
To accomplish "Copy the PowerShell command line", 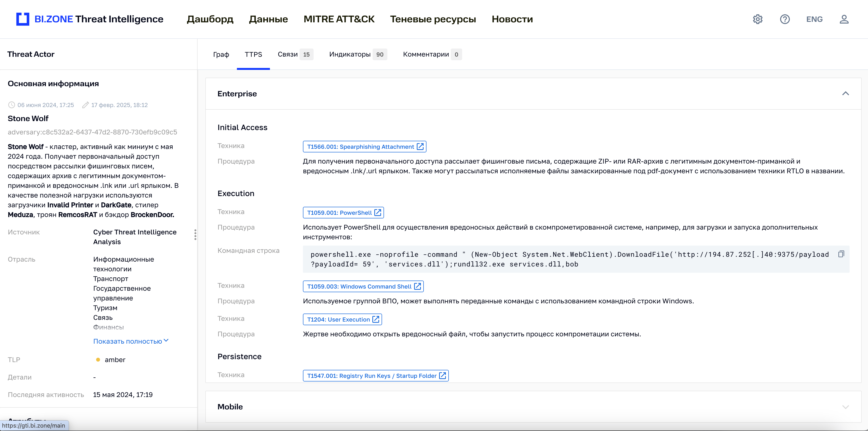I will coord(841,254).
